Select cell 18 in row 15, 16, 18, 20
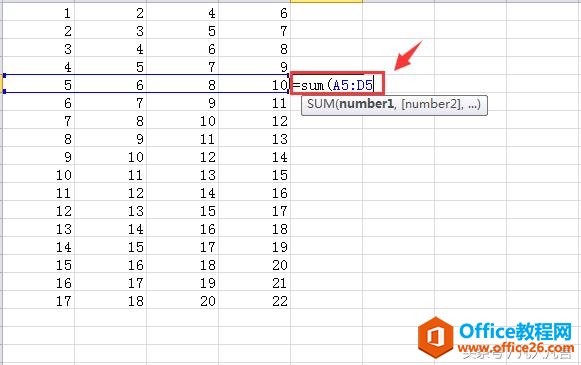 click(182, 264)
